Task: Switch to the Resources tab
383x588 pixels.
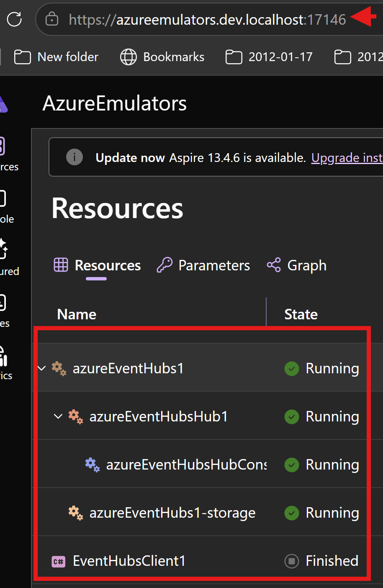Action: tap(97, 265)
